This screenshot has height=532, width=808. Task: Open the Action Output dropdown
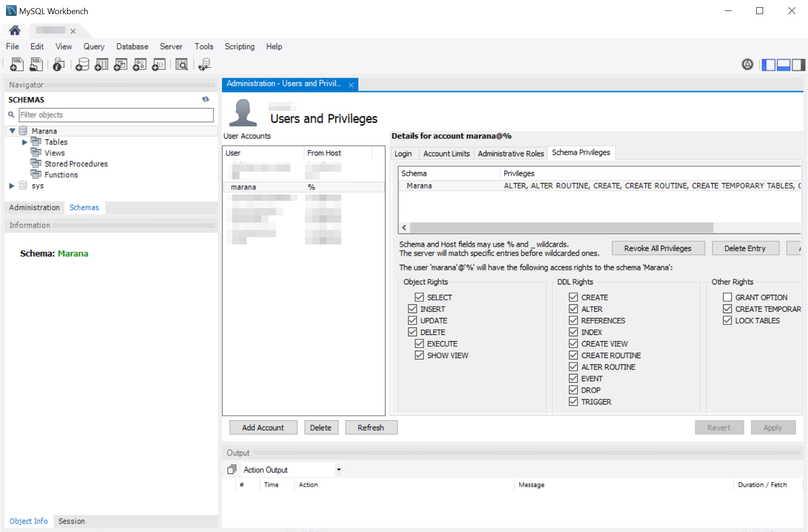tap(339, 470)
